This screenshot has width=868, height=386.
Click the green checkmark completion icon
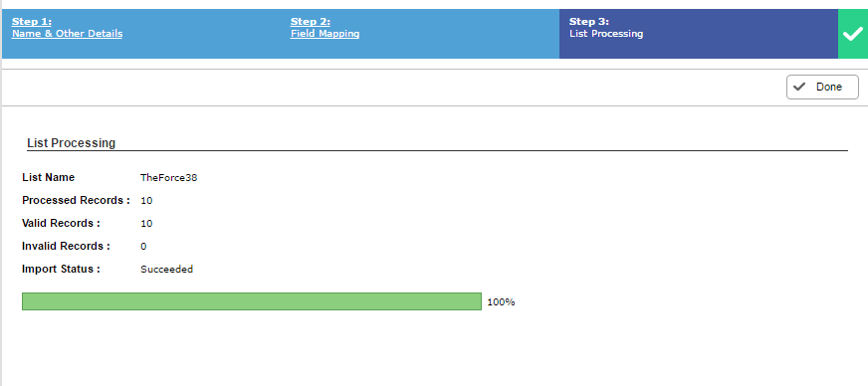(852, 34)
